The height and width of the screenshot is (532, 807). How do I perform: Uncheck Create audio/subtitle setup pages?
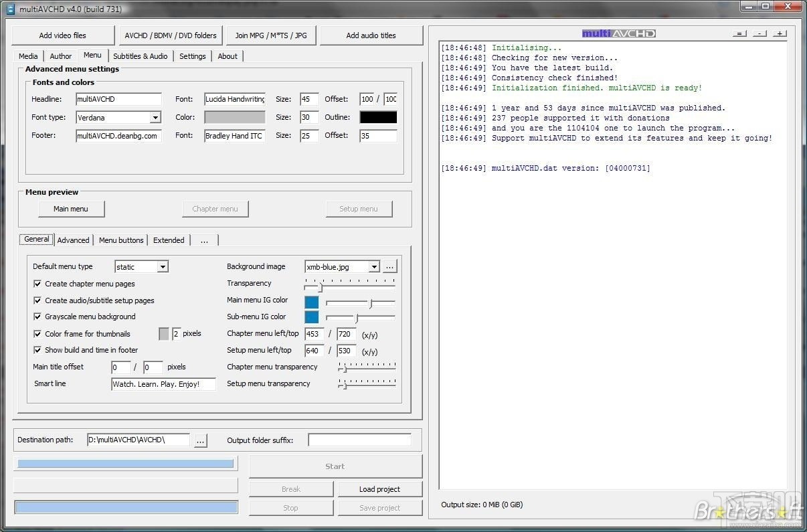(37, 300)
